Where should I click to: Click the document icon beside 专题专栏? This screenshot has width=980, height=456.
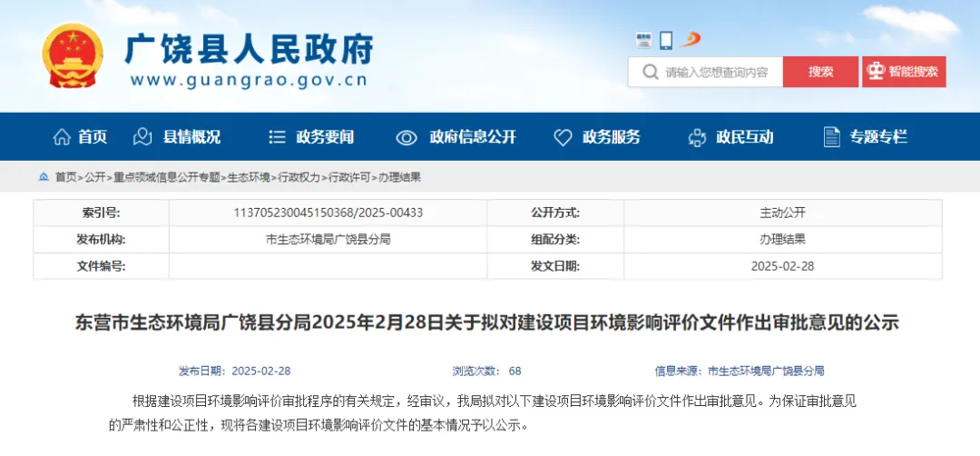(x=831, y=137)
